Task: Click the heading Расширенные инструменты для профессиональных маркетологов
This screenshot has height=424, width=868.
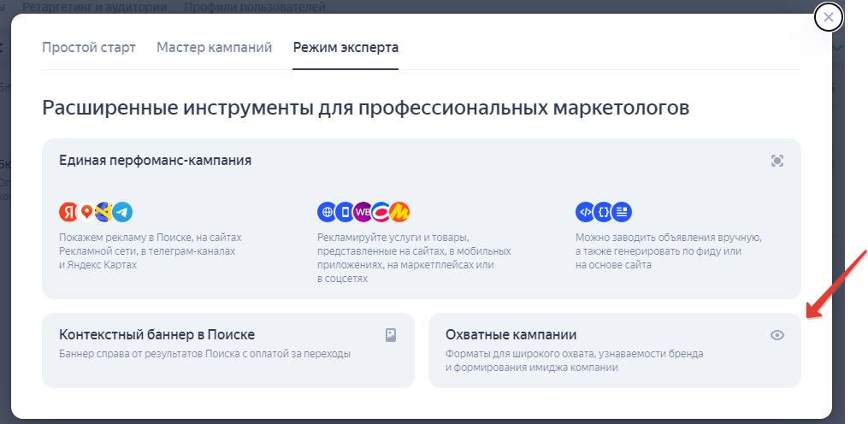Action: coord(366,108)
